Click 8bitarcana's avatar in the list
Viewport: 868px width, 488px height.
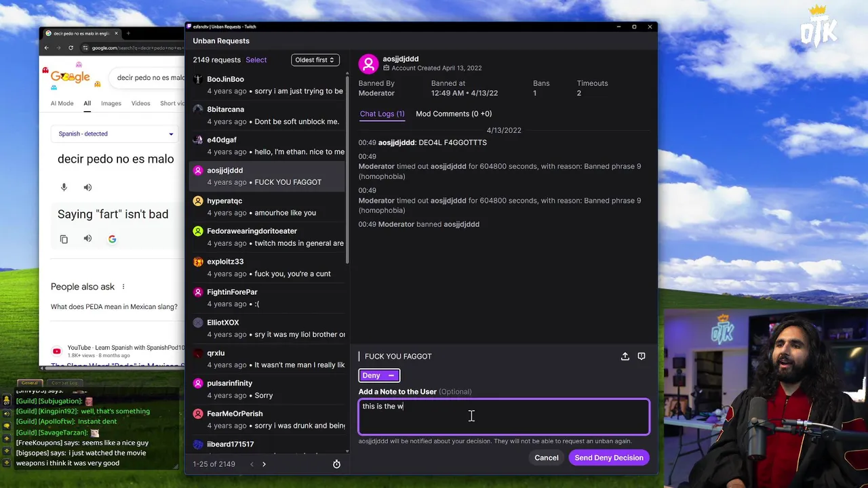coord(197,109)
